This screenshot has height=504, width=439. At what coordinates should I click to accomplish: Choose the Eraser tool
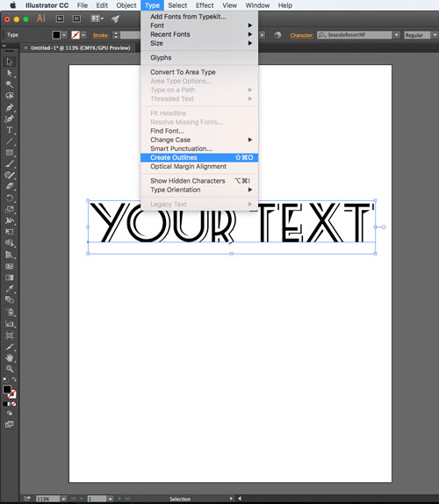10,186
